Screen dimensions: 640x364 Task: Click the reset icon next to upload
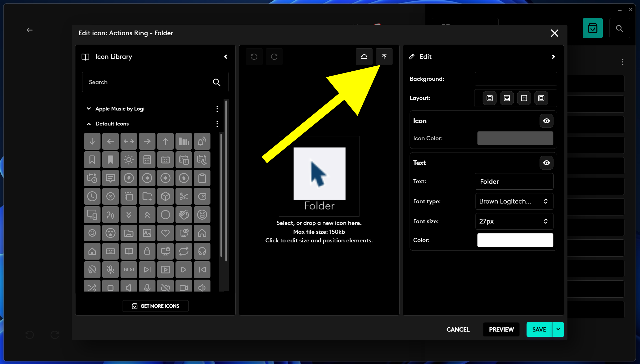(x=364, y=57)
